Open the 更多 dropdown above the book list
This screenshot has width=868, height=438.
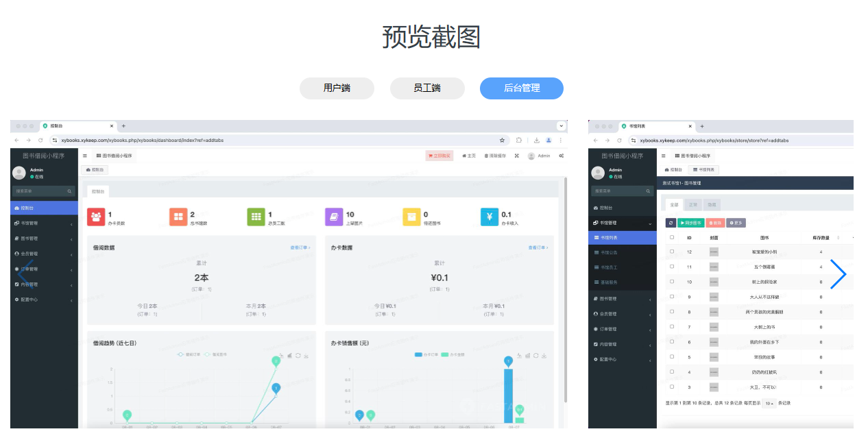[736, 222]
